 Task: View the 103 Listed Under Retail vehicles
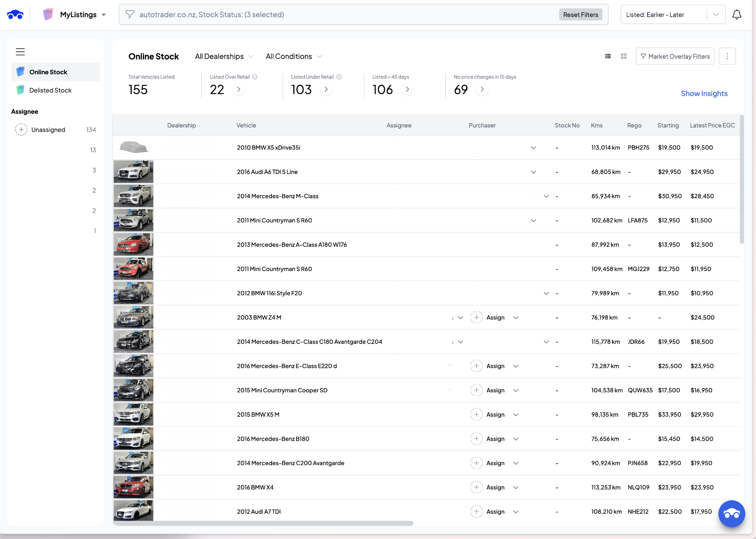coord(326,89)
